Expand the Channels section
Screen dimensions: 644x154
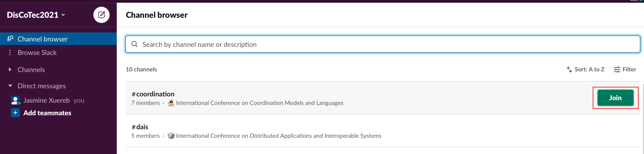(10, 70)
